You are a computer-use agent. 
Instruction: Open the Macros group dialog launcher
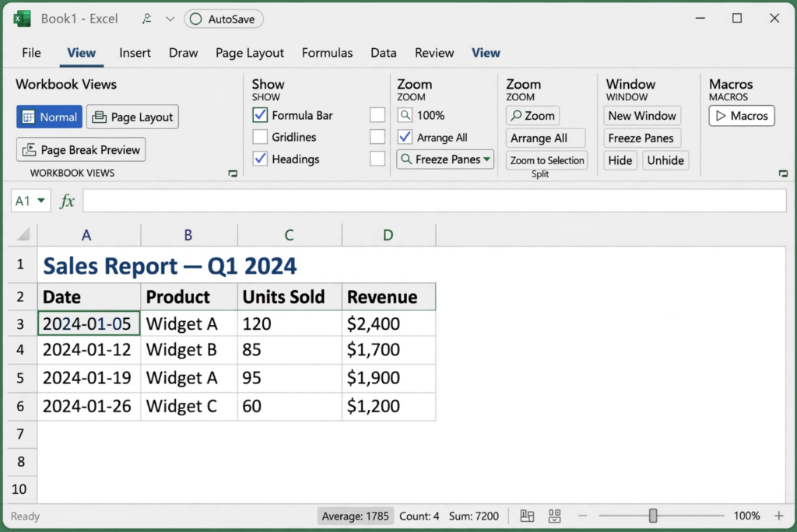[x=783, y=173]
